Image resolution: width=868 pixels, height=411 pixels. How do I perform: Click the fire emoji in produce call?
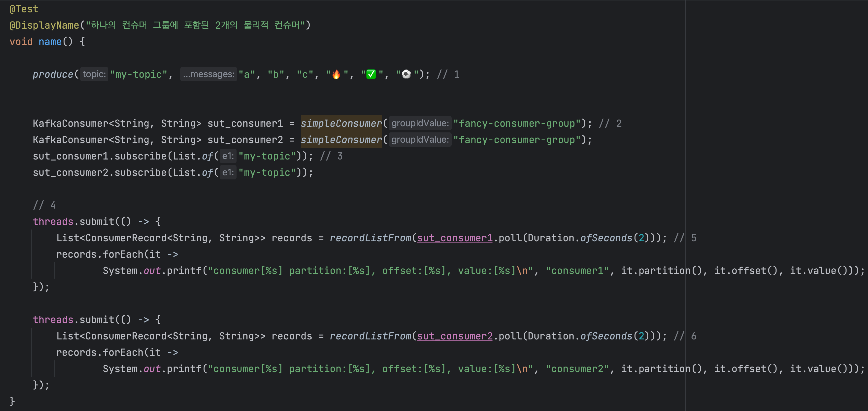tap(336, 74)
